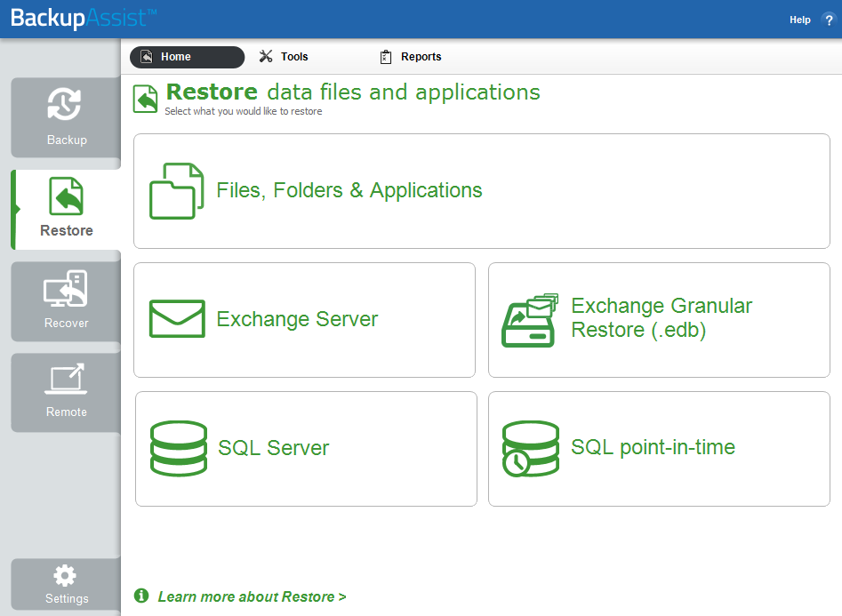This screenshot has height=616, width=842.
Task: Click the Exchange Server envelope icon
Action: (177, 318)
